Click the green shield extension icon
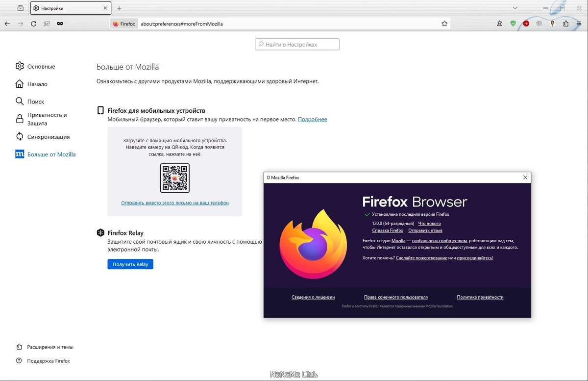 513,24
